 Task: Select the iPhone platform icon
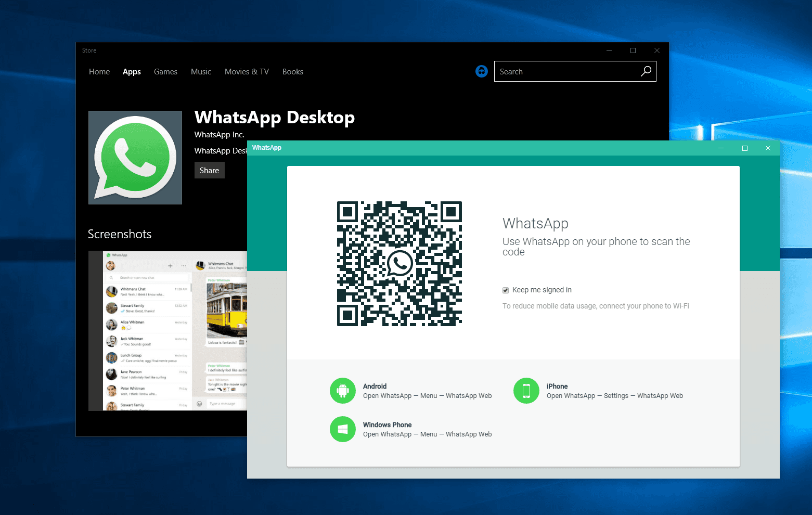526,391
